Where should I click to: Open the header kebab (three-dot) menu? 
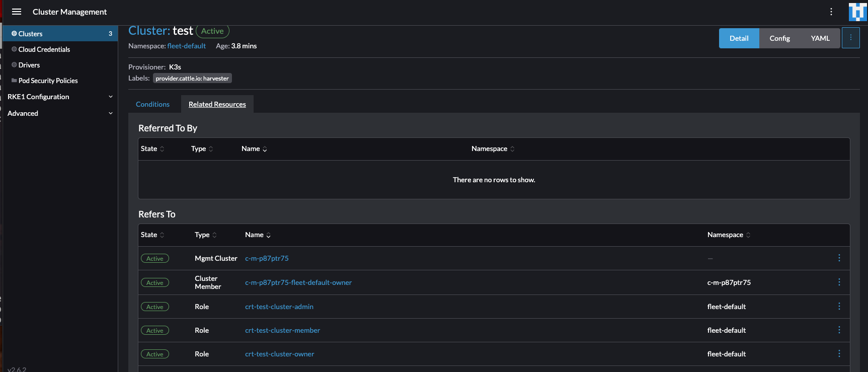click(831, 12)
